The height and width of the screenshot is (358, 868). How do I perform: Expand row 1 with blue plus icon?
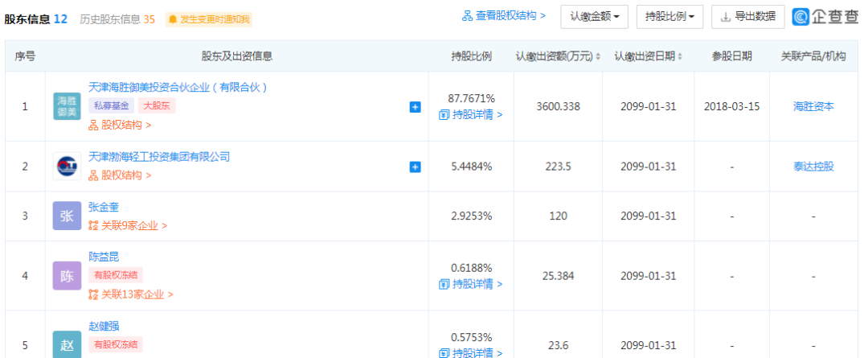(x=416, y=107)
